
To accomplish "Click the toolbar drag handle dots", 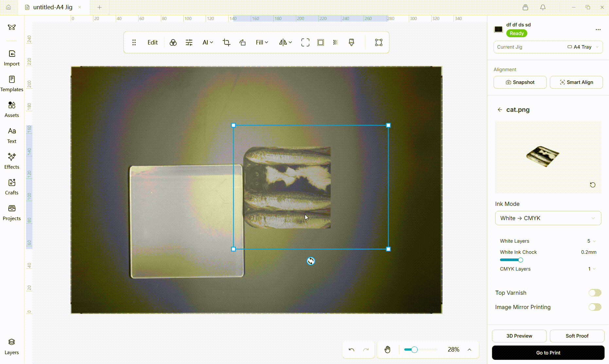I will tap(134, 42).
